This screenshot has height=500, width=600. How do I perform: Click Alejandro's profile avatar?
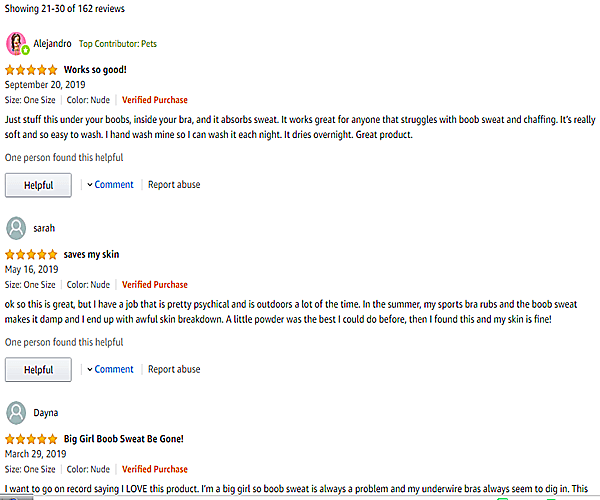(17, 44)
